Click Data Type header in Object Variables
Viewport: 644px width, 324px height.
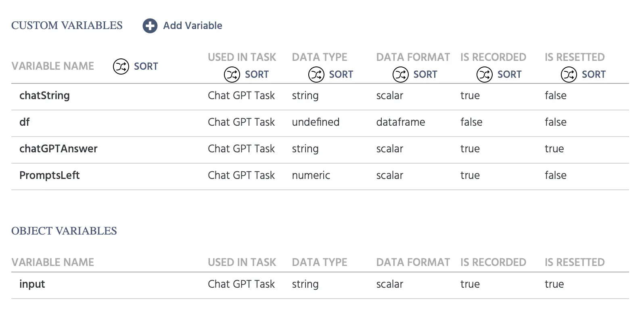(x=320, y=262)
